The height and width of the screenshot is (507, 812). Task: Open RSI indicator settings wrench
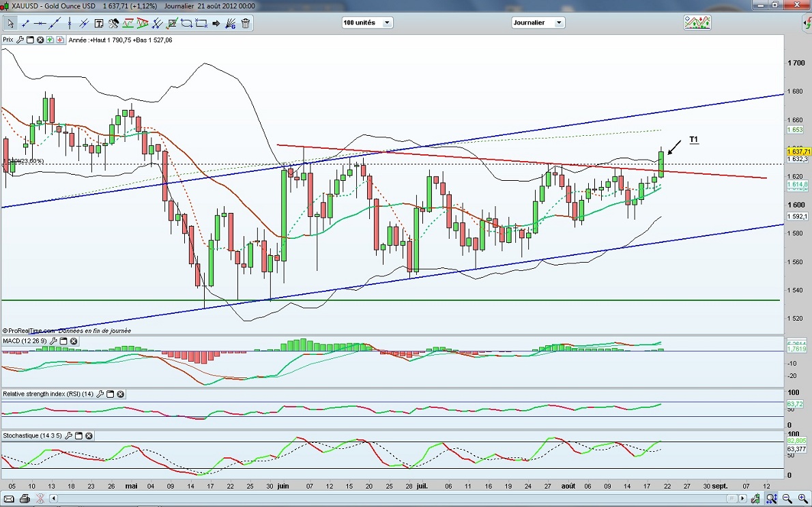[x=100, y=394]
